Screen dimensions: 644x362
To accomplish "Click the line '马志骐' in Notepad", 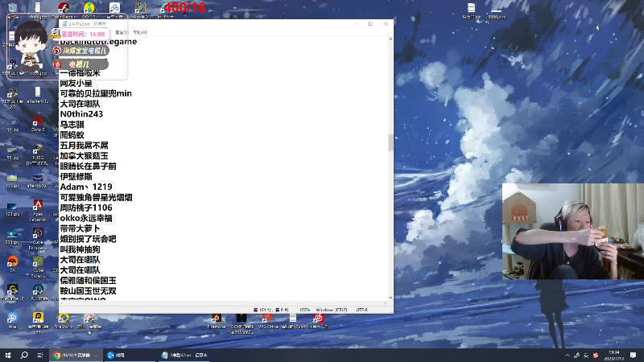I will (72, 125).
